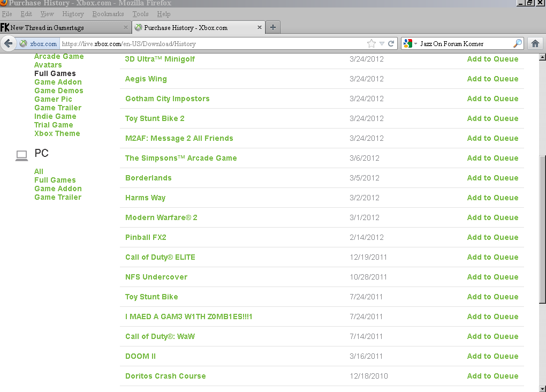Click the PC laptop icon
Screen dimensions: 546x392
pos(21,155)
